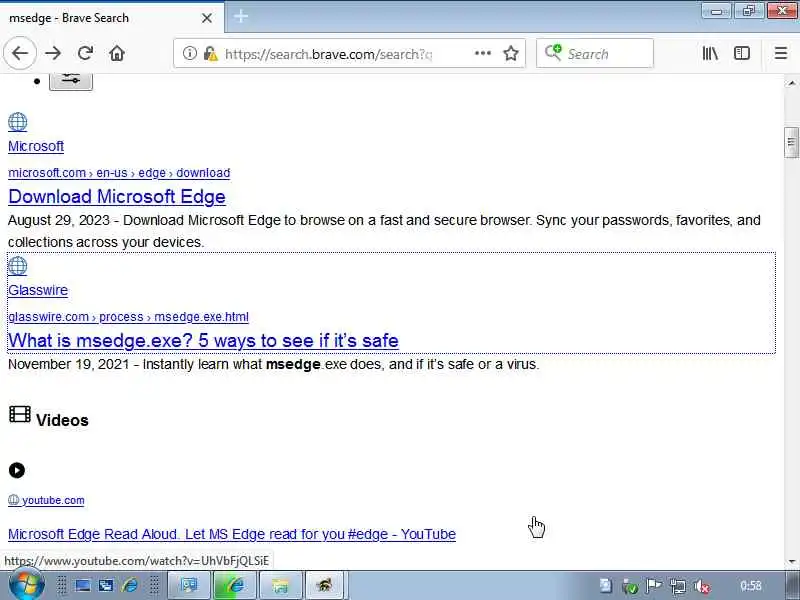Open the network tray icon

click(x=678, y=586)
